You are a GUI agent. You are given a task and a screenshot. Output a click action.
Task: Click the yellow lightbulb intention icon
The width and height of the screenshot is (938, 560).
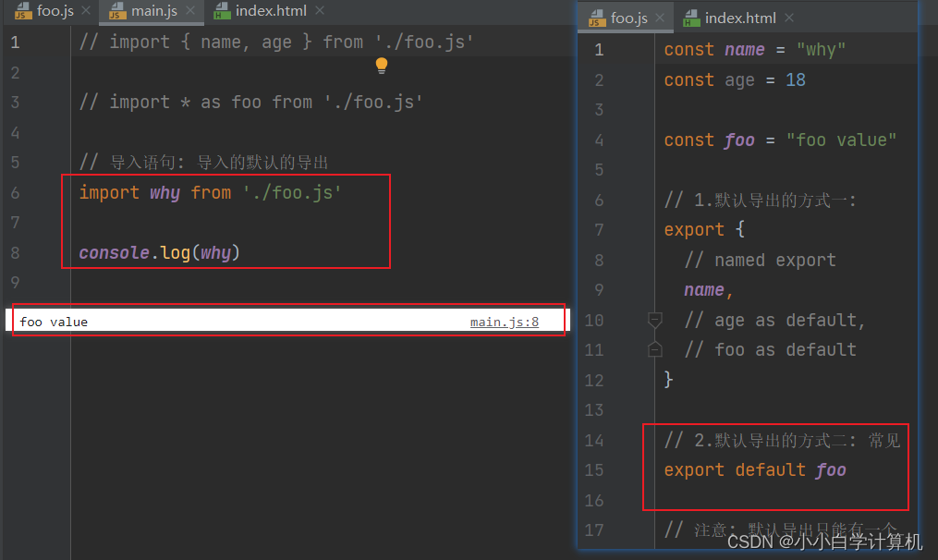tap(382, 66)
